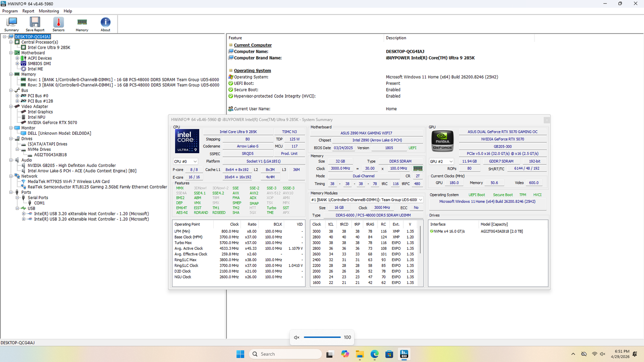Open the CPU #0 selector dropdown
The image size is (644, 362).
185,161
